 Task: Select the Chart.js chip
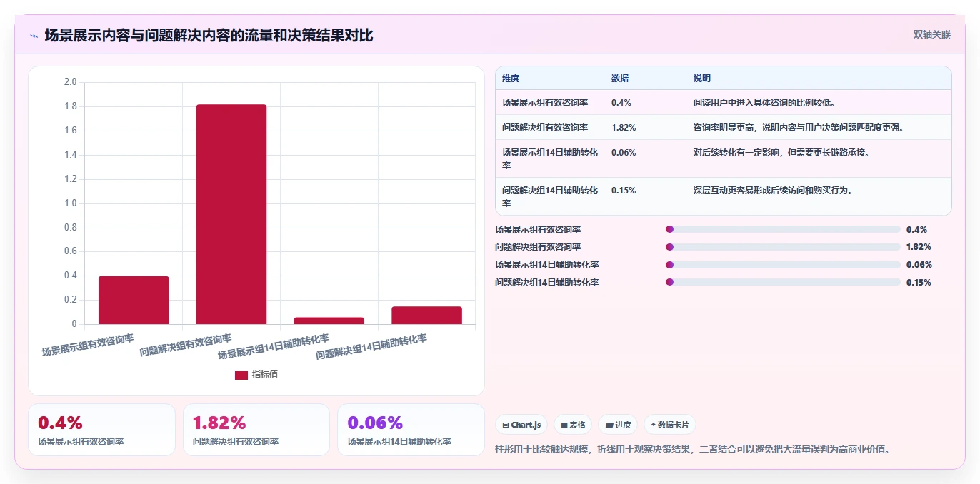click(x=521, y=425)
